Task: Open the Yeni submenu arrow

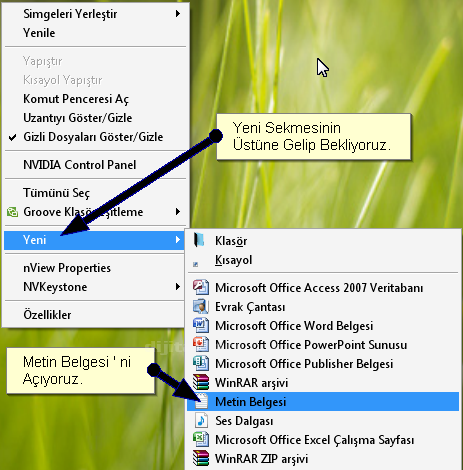Action: tap(178, 240)
